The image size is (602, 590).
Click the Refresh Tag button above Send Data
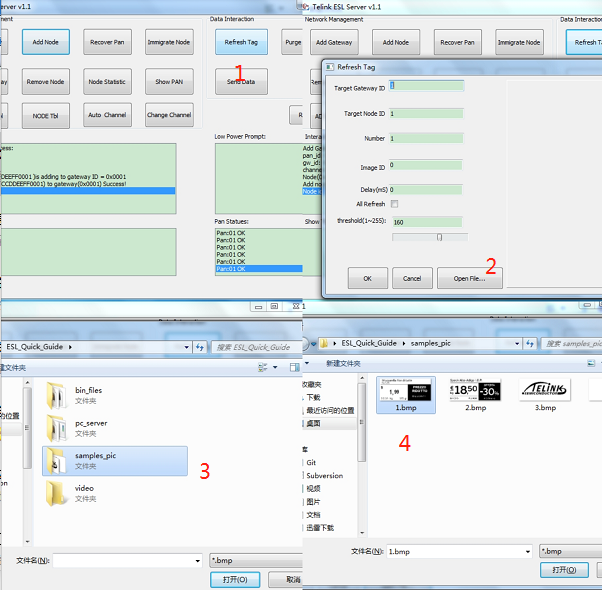pyautogui.click(x=241, y=42)
